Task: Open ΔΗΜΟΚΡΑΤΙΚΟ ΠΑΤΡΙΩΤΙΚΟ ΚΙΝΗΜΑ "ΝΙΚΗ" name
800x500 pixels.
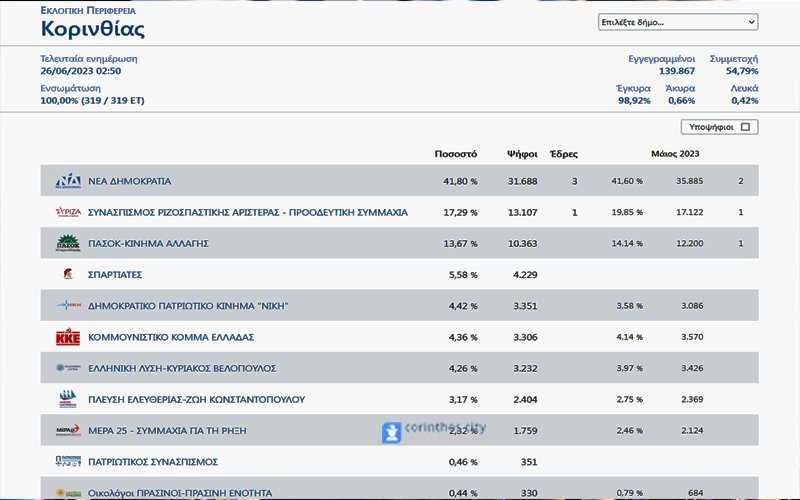Action: coord(188,306)
